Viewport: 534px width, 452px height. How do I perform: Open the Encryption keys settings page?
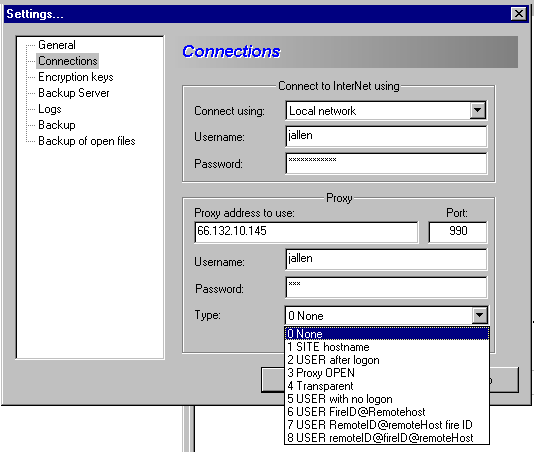tap(76, 77)
